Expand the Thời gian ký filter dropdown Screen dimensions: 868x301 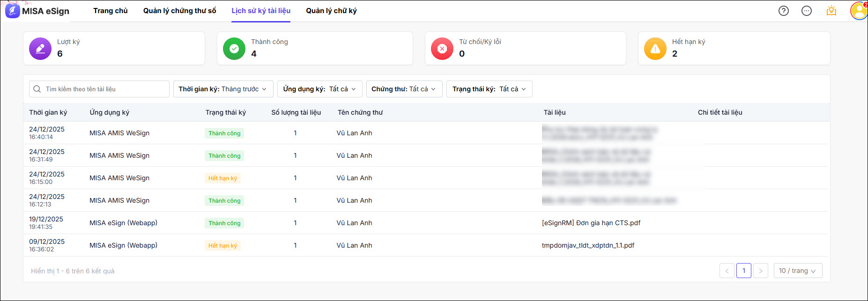point(223,89)
